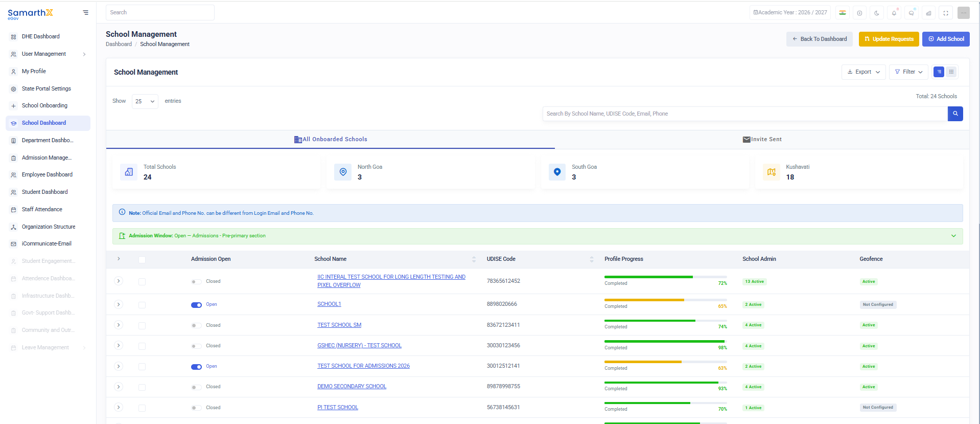Go to Dashboard breadcrumb link
Image resolution: width=980 pixels, height=424 pixels.
(x=119, y=44)
